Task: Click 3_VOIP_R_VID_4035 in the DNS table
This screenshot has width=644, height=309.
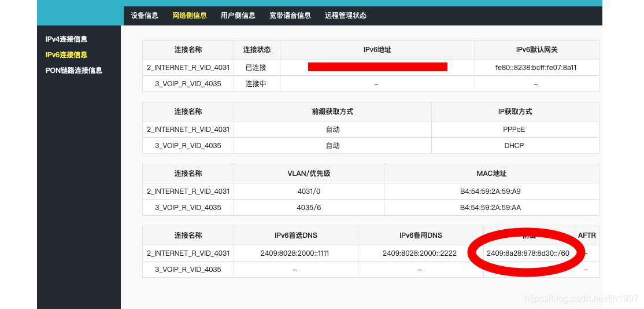Action: pos(188,270)
